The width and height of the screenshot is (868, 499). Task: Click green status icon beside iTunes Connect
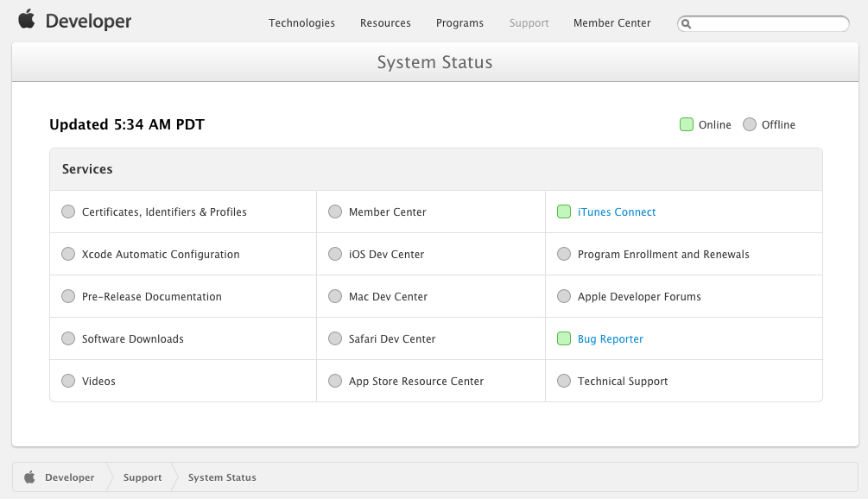(x=563, y=212)
